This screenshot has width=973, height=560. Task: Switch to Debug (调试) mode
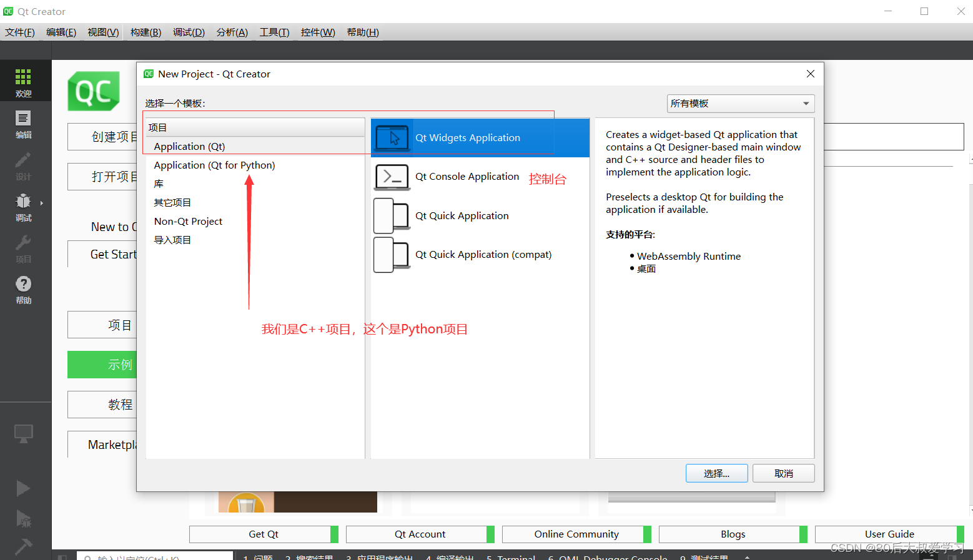(23, 207)
